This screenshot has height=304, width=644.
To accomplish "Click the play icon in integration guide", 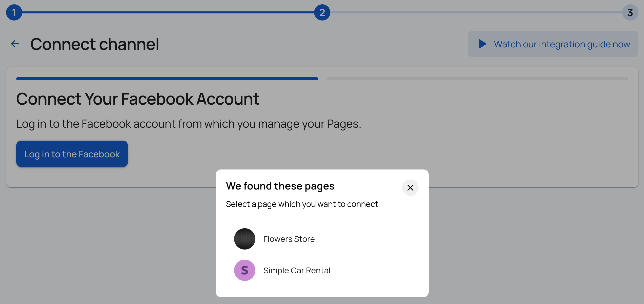I will (482, 44).
